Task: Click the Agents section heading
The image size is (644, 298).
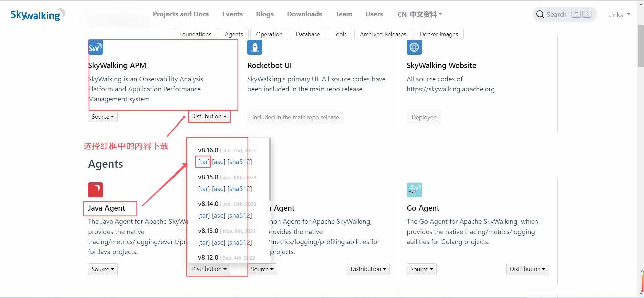Action: [x=105, y=164]
